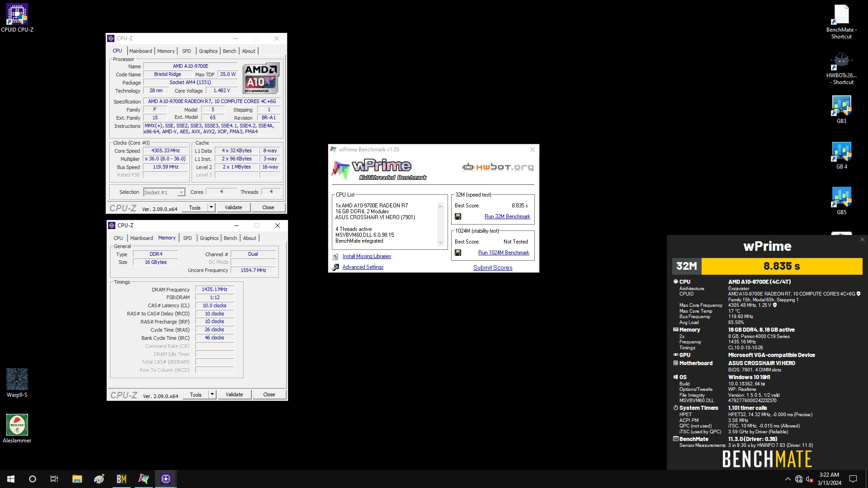Open the Socket #1 selection dropdown
Viewport: 868px width, 488px height.
[164, 192]
